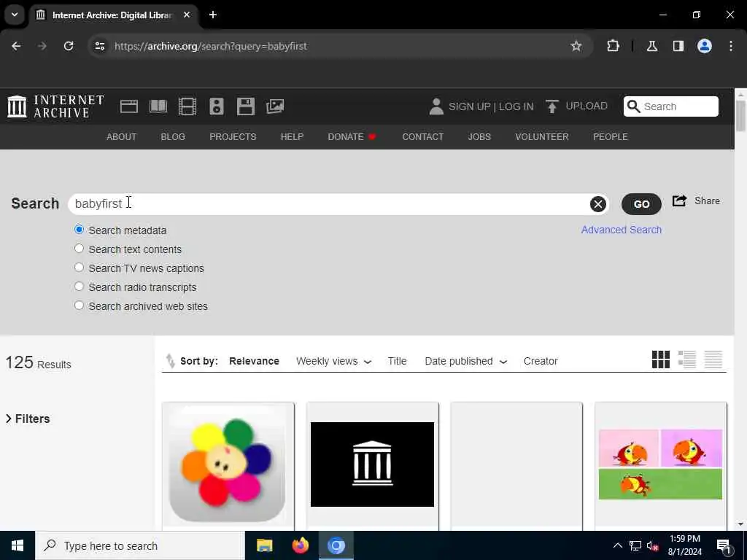Open the Images icon in navbar
This screenshot has height=560, width=747.
coord(275,106)
